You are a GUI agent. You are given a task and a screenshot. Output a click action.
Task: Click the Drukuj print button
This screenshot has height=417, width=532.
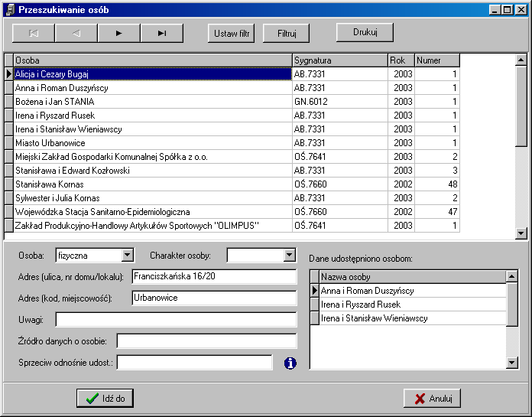pos(365,32)
